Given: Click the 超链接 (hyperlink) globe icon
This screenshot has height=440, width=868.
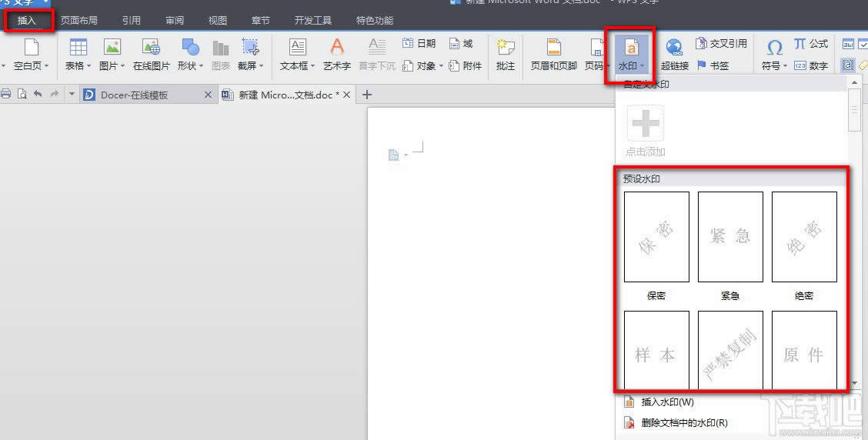Looking at the screenshot, I should [x=674, y=48].
